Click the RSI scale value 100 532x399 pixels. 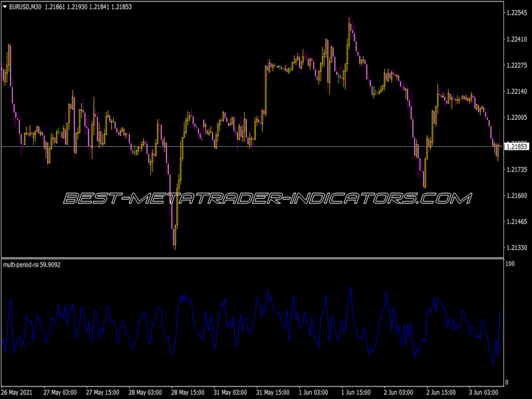(x=510, y=263)
